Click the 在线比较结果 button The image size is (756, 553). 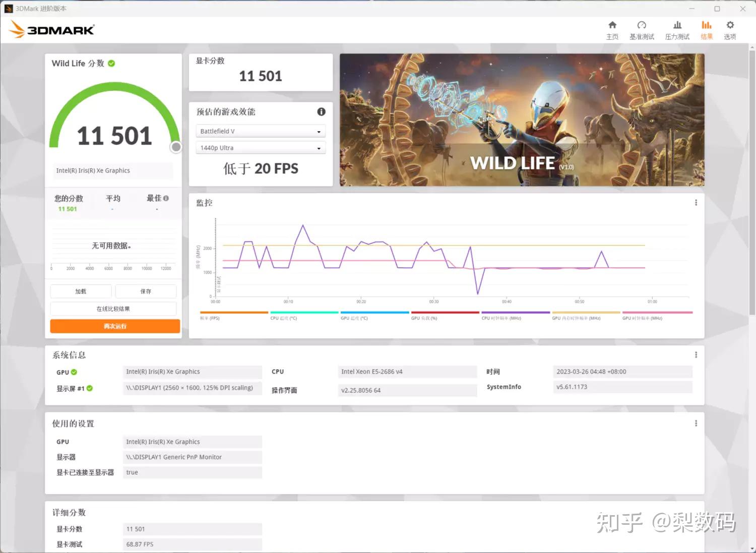(x=113, y=309)
